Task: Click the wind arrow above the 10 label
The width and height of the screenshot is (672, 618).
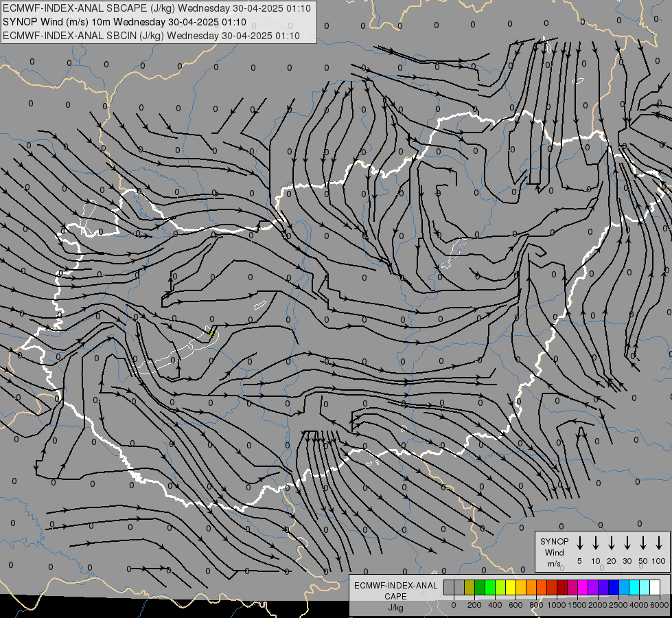Action: pos(596,543)
